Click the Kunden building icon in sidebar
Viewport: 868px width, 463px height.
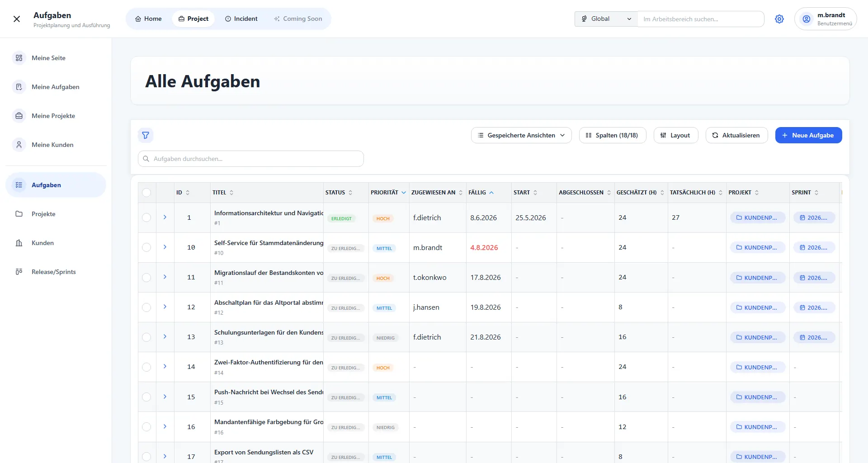coord(19,243)
